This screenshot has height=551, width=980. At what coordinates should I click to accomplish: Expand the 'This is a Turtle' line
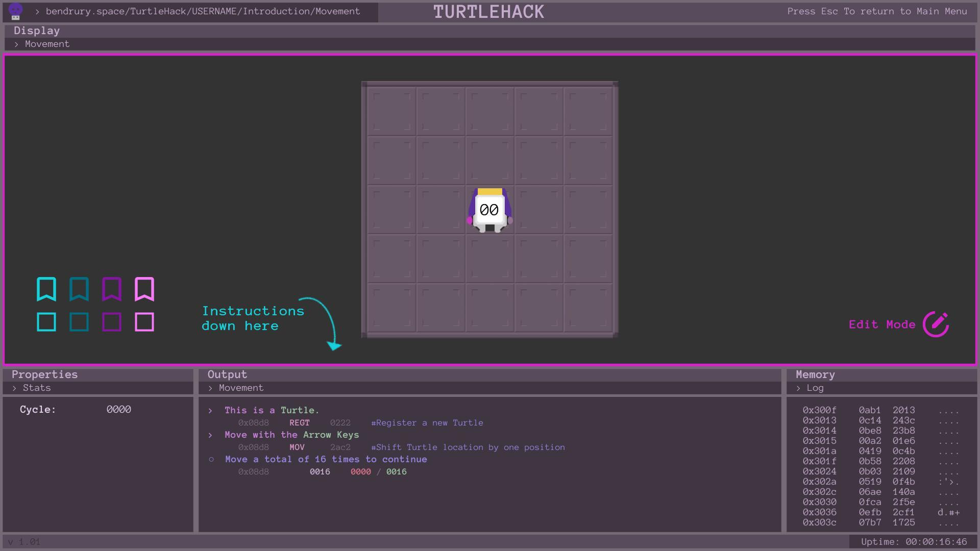(x=272, y=410)
